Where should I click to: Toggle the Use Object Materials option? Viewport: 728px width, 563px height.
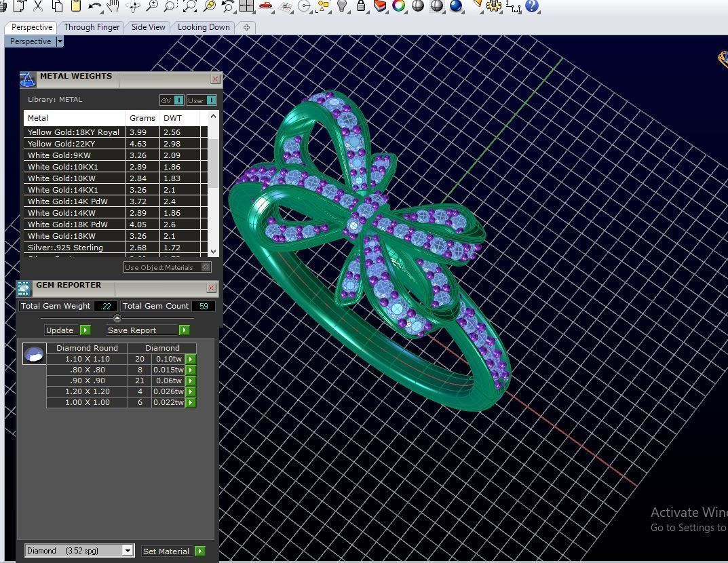(x=168, y=267)
